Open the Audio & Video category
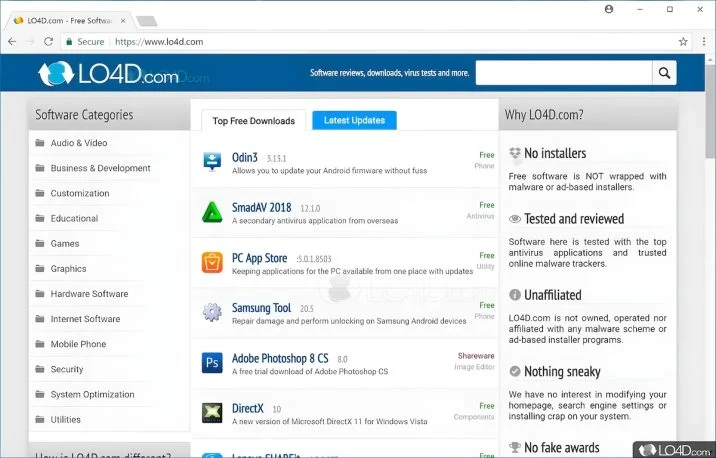 coord(79,143)
